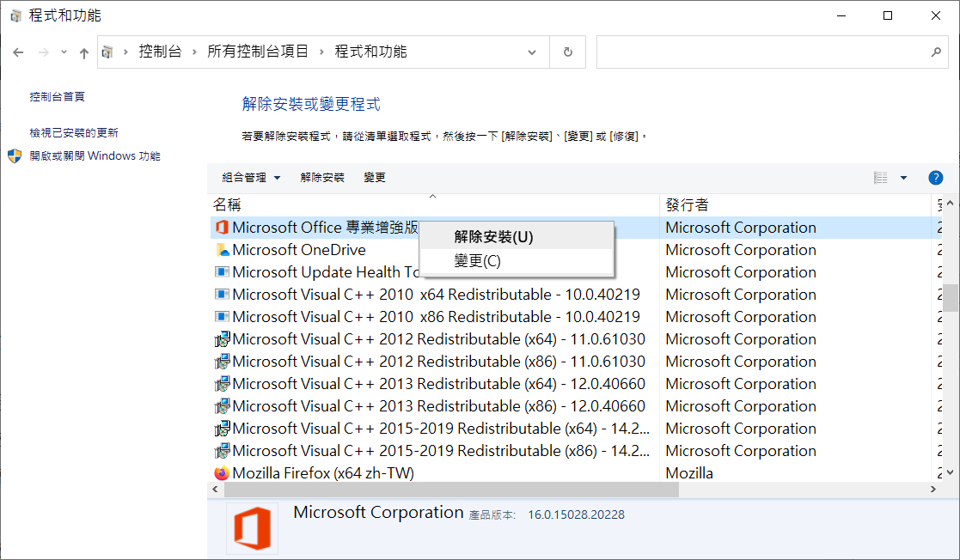This screenshot has width=960, height=560.
Task: Click the change view layout icon
Action: [880, 178]
